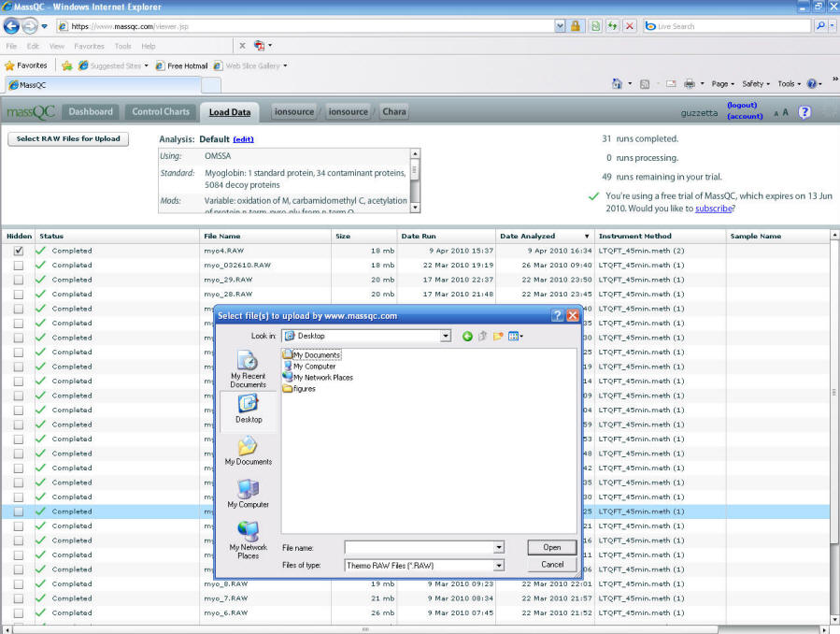Open the Control Charts tab
The width and height of the screenshot is (840, 634).
[x=161, y=111]
